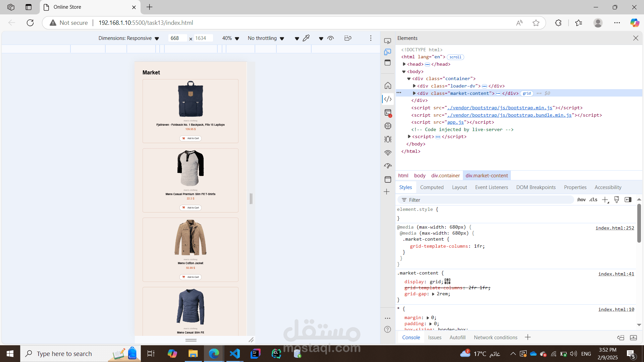Click the browser Extensions puzzle icon
Image resolution: width=644 pixels, height=362 pixels.
[x=558, y=23]
